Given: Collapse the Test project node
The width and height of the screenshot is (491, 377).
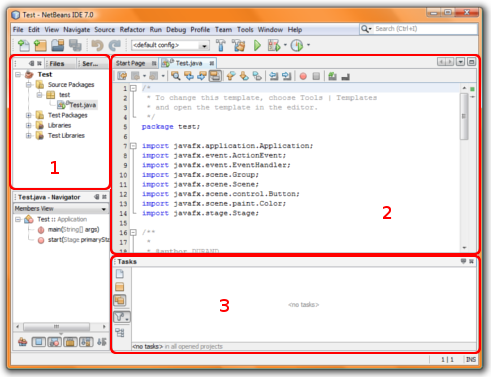Looking at the screenshot, I should tap(18, 74).
